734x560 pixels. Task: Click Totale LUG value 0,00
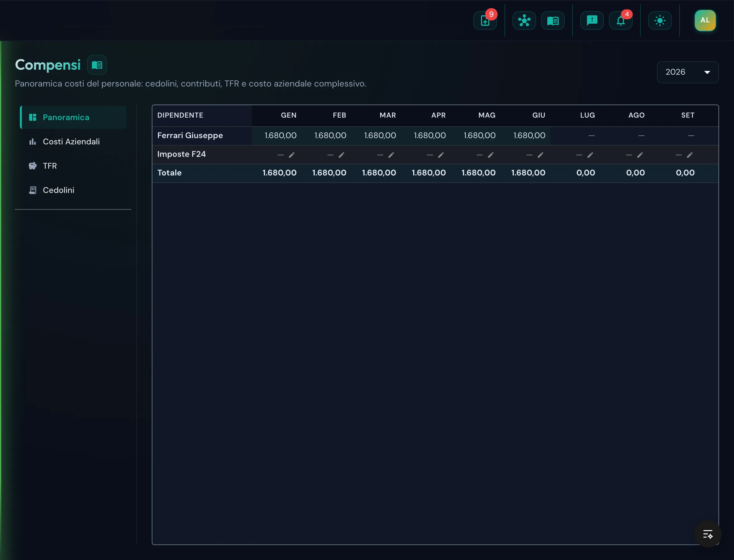point(585,173)
